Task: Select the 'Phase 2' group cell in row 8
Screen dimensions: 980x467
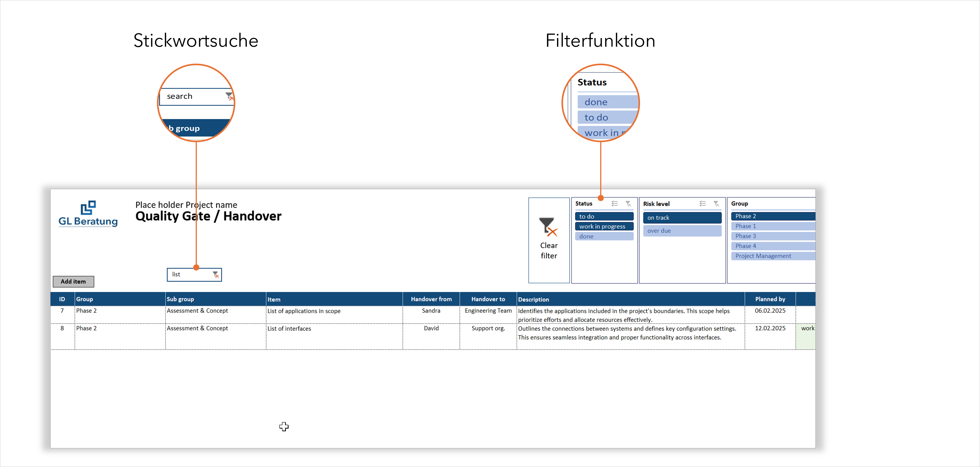Action: [120, 336]
